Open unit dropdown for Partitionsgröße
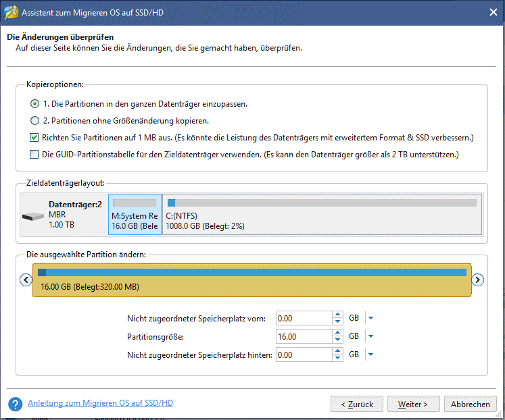Viewport: 505px width, 420px height. 370,336
